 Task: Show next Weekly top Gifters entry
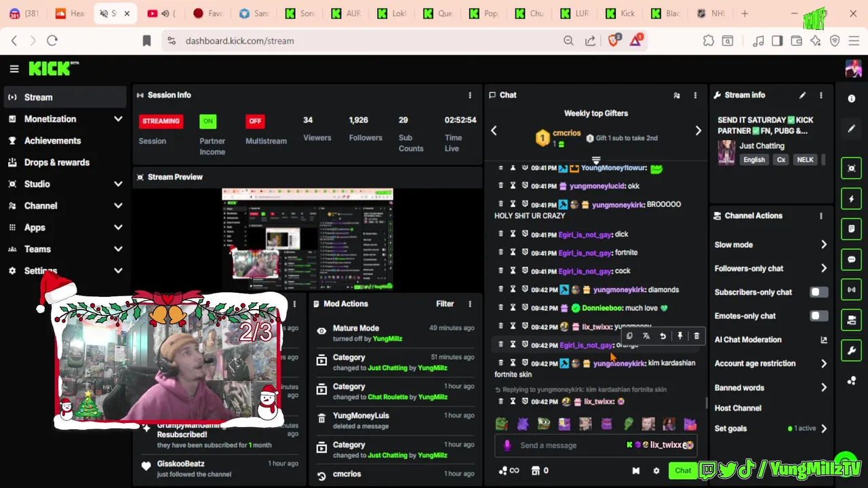(x=698, y=131)
